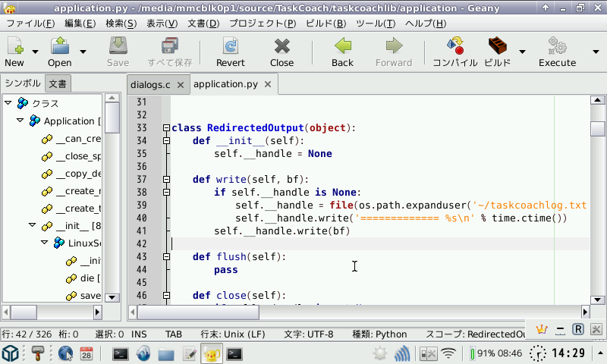
Task: Select the application.py tab
Action: (x=225, y=84)
